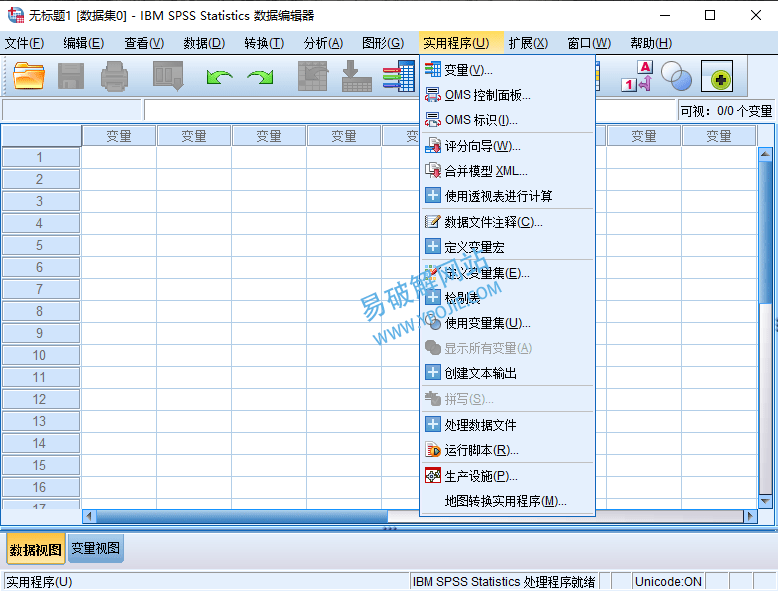Click the first 变量 column header
Image resolution: width=778 pixels, height=591 pixels.
click(x=119, y=136)
